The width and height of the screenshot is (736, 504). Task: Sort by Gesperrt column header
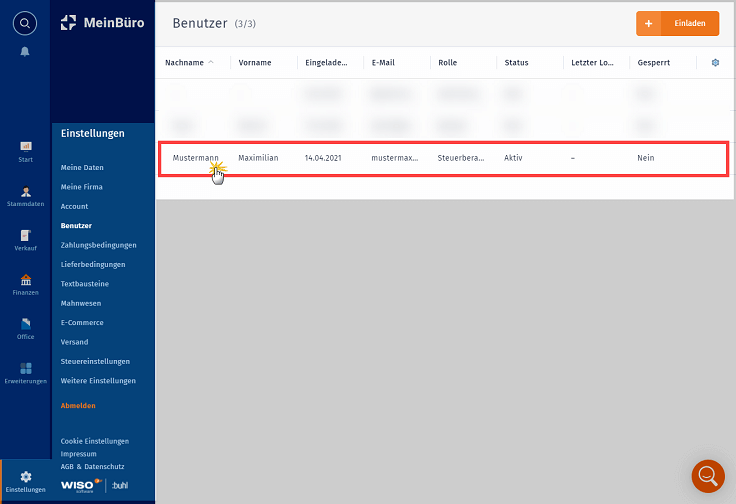(x=653, y=62)
